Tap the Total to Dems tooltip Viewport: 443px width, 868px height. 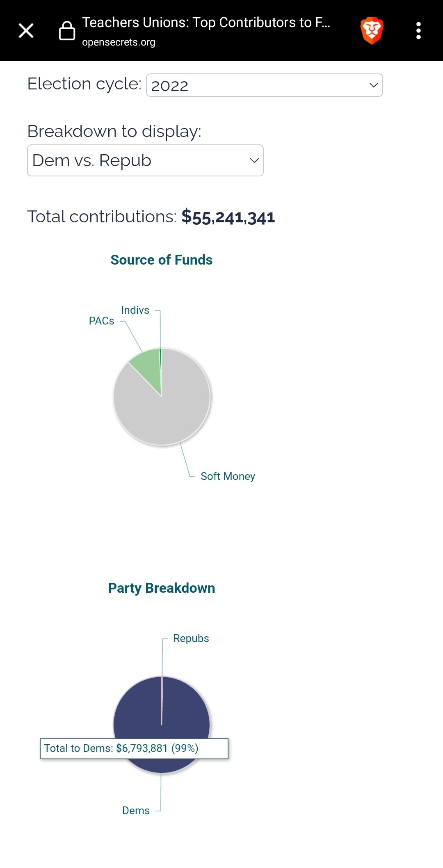click(x=134, y=749)
